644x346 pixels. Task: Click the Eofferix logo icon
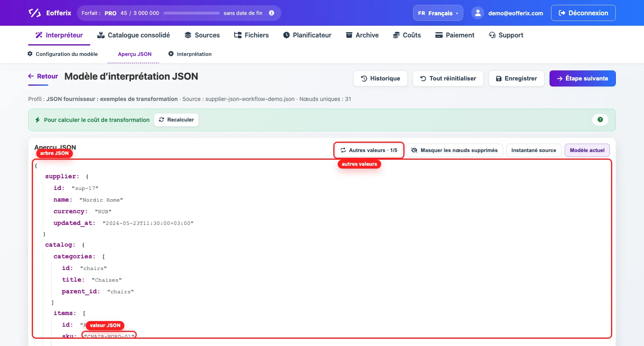tap(35, 13)
